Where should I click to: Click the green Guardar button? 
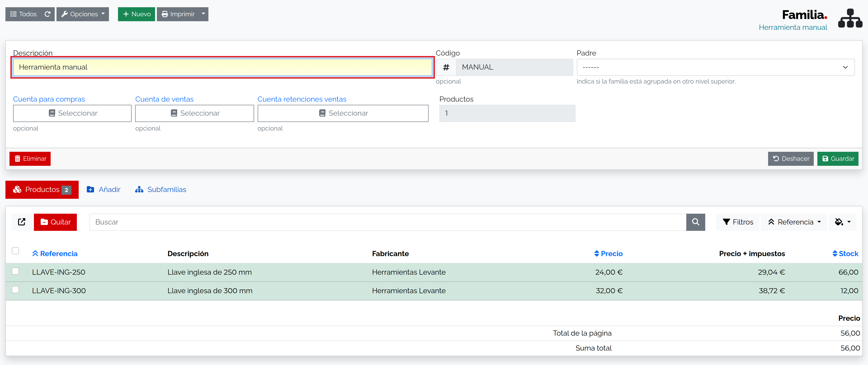838,159
